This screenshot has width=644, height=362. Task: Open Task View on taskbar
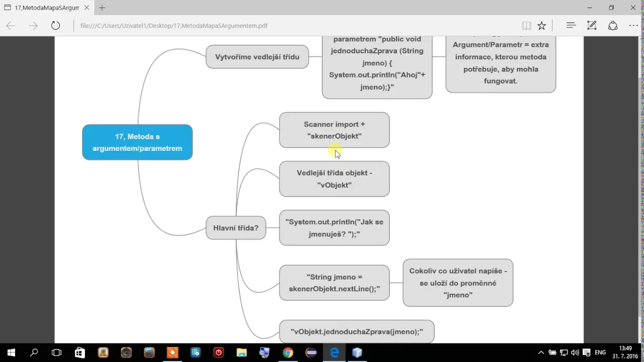[x=56, y=352]
